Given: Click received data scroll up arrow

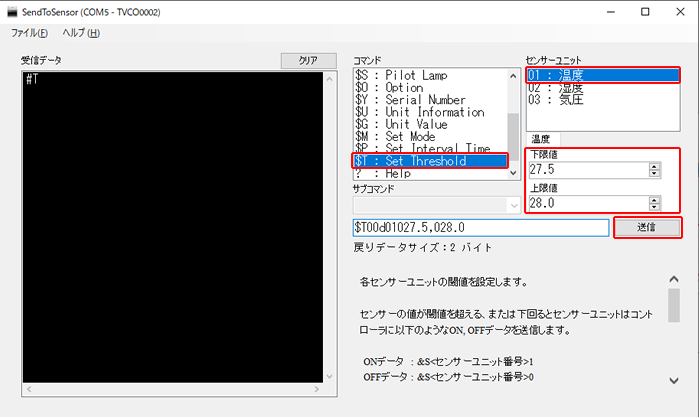Looking at the screenshot, I should tap(329, 79).
